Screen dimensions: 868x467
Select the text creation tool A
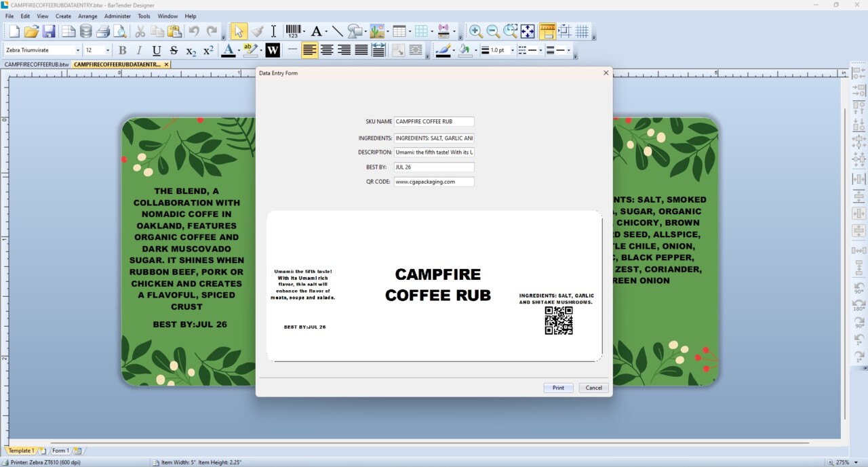[316, 31]
